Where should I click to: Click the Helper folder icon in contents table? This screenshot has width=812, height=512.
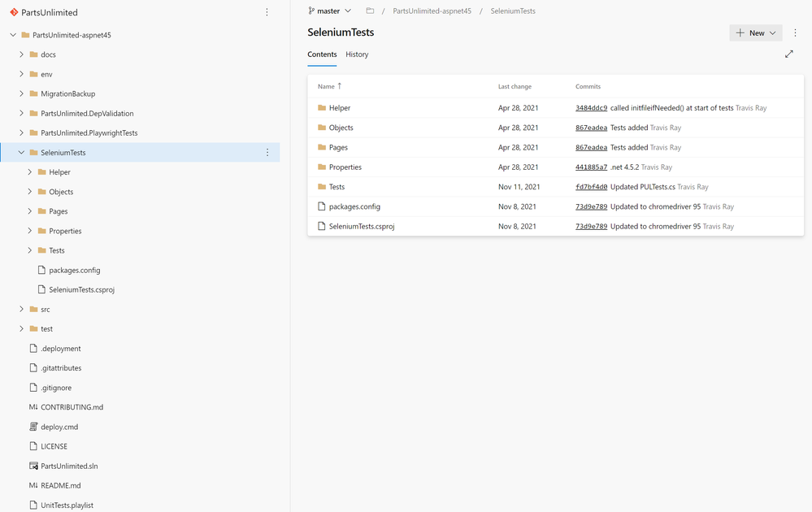pos(322,107)
